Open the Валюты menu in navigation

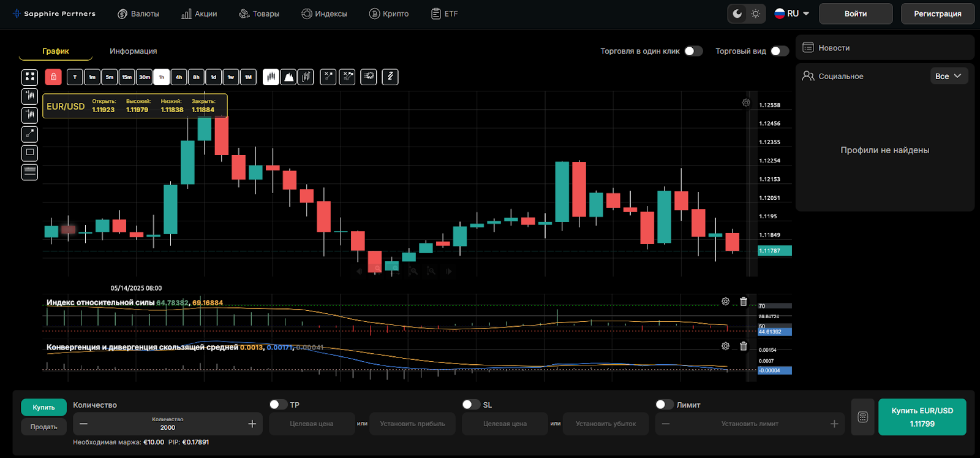point(138,13)
